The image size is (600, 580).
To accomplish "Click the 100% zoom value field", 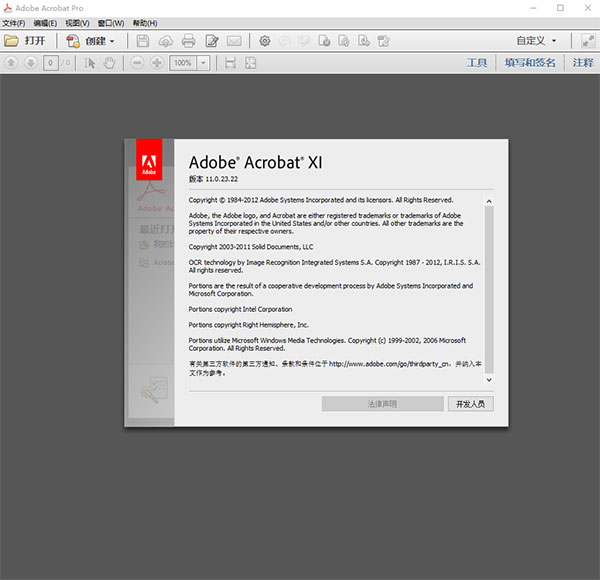I will pyautogui.click(x=183, y=63).
